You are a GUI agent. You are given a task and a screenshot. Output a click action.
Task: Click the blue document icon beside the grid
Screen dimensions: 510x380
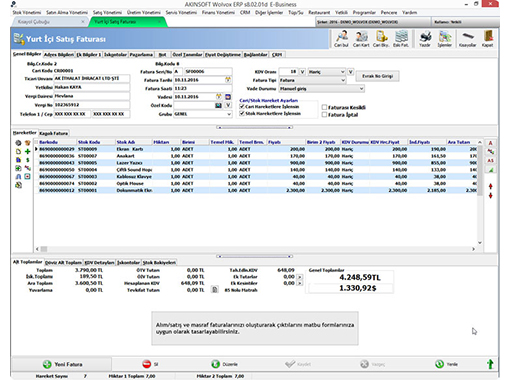[18, 160]
